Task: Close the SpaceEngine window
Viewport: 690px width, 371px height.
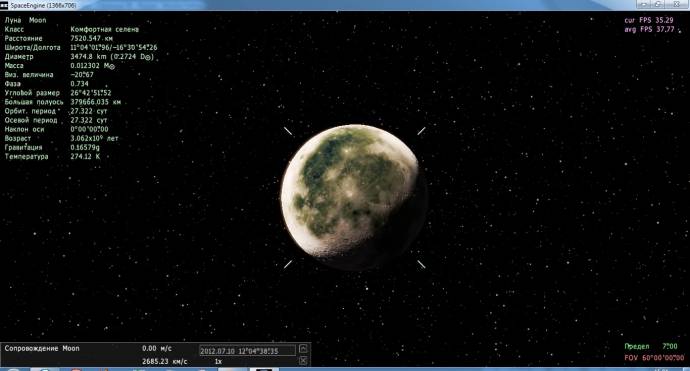Action: (x=677, y=4)
